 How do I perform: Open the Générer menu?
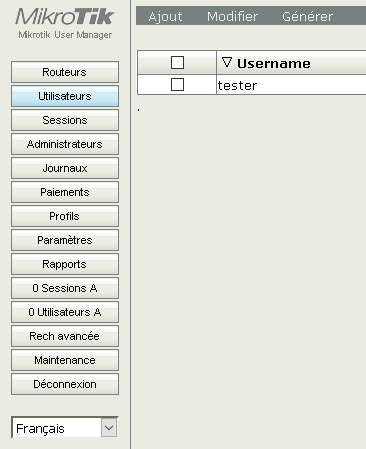click(307, 16)
